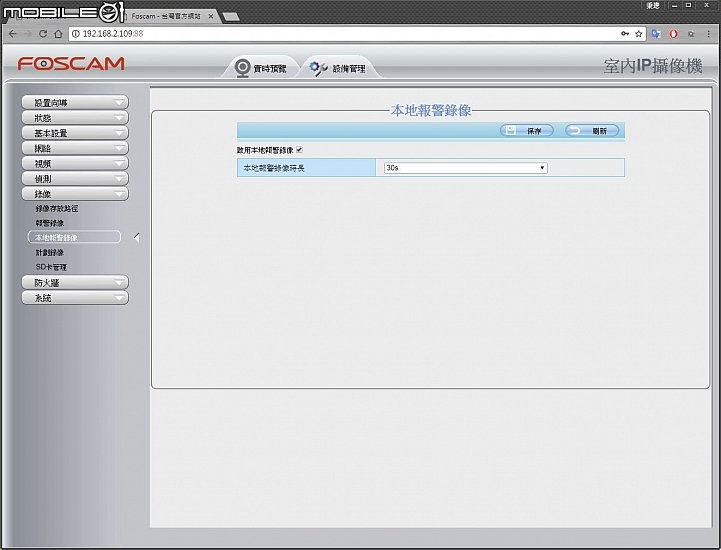Click the gears icon for device management

[x=318, y=68]
